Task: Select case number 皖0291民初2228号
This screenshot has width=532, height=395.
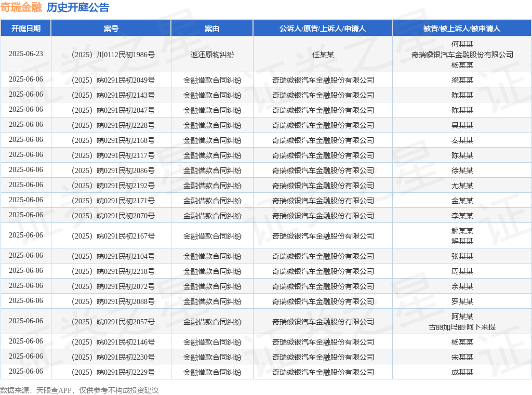Action: point(113,125)
